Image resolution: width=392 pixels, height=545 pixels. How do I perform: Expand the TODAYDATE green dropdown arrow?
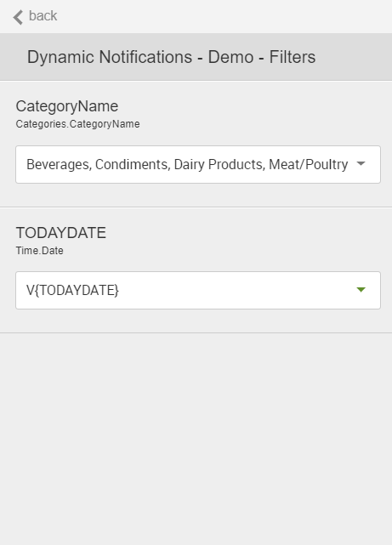click(x=361, y=290)
